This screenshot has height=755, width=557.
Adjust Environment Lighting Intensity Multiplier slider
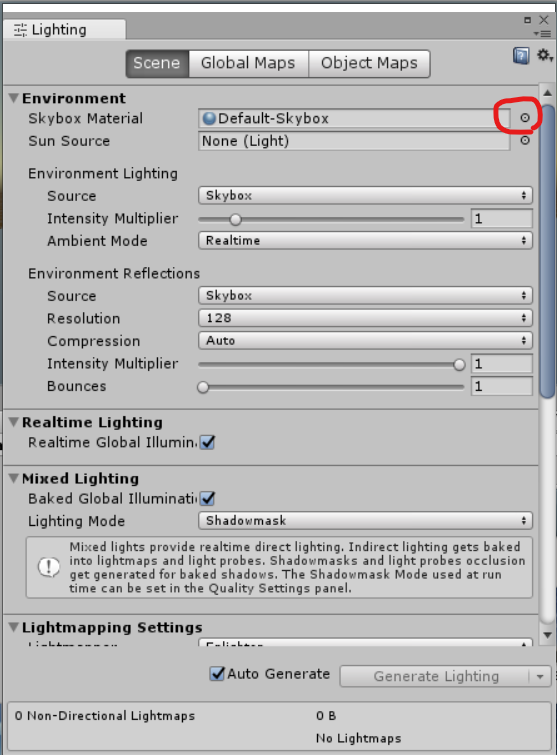[x=331, y=220]
